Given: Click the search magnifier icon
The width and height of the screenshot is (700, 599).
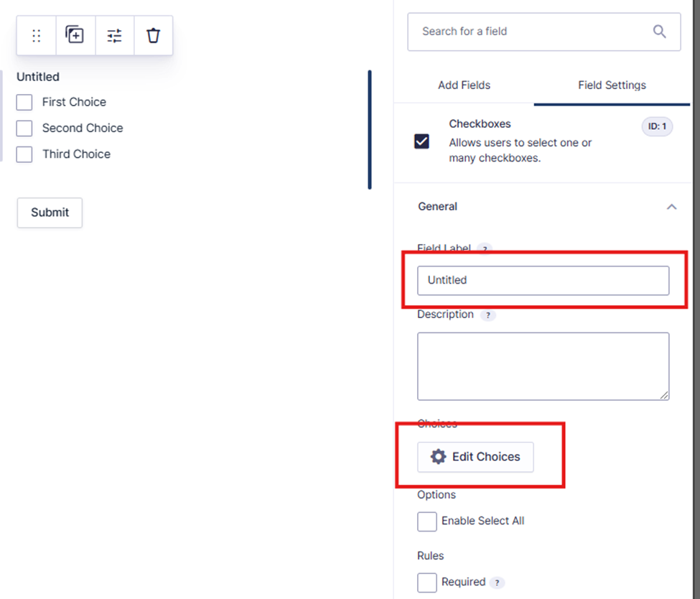Looking at the screenshot, I should coord(659,31).
